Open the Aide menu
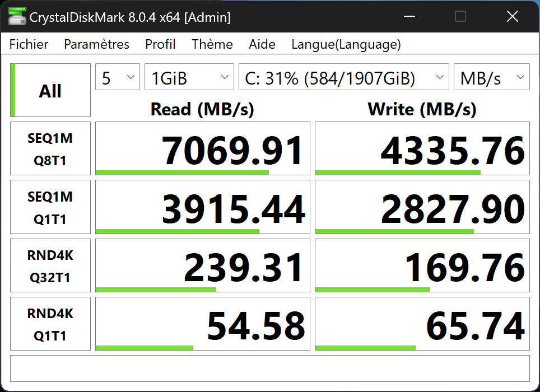Image resolution: width=540 pixels, height=392 pixels. coord(262,44)
